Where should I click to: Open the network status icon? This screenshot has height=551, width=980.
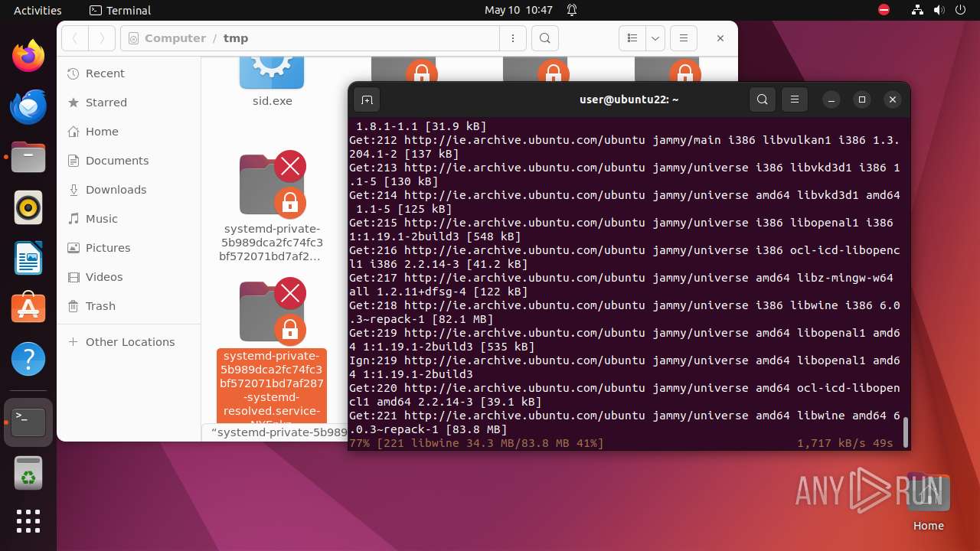(918, 10)
